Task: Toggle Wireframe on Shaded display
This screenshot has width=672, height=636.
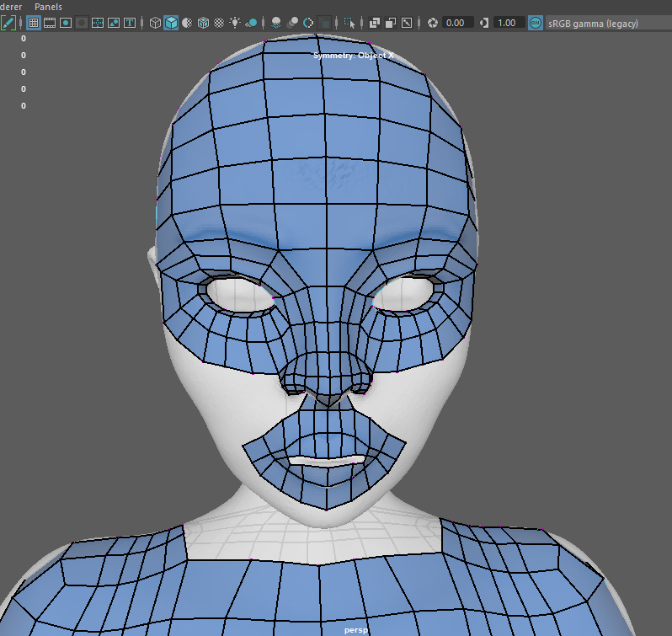Action: [x=203, y=23]
